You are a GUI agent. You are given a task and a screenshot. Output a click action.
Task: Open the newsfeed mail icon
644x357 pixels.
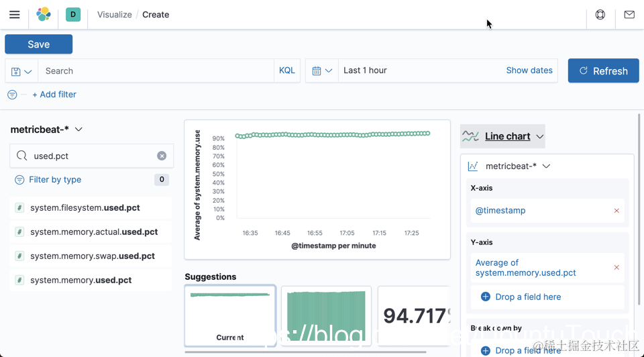tap(629, 15)
